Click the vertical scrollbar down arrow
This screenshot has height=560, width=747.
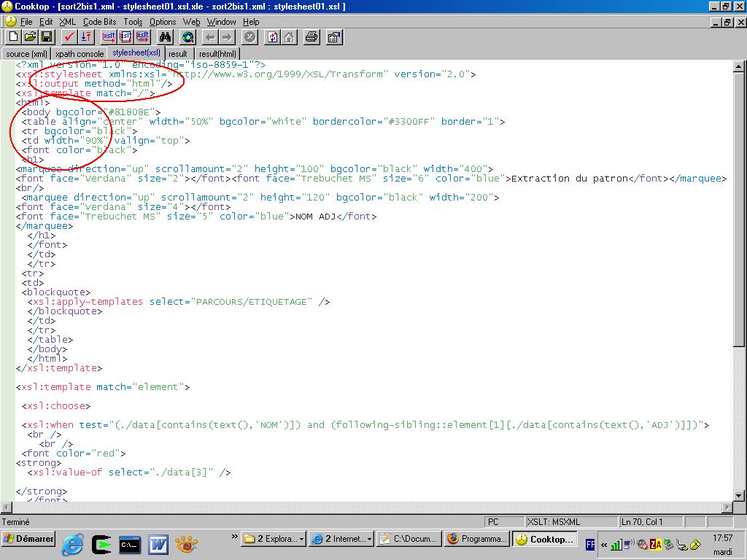tap(738, 495)
